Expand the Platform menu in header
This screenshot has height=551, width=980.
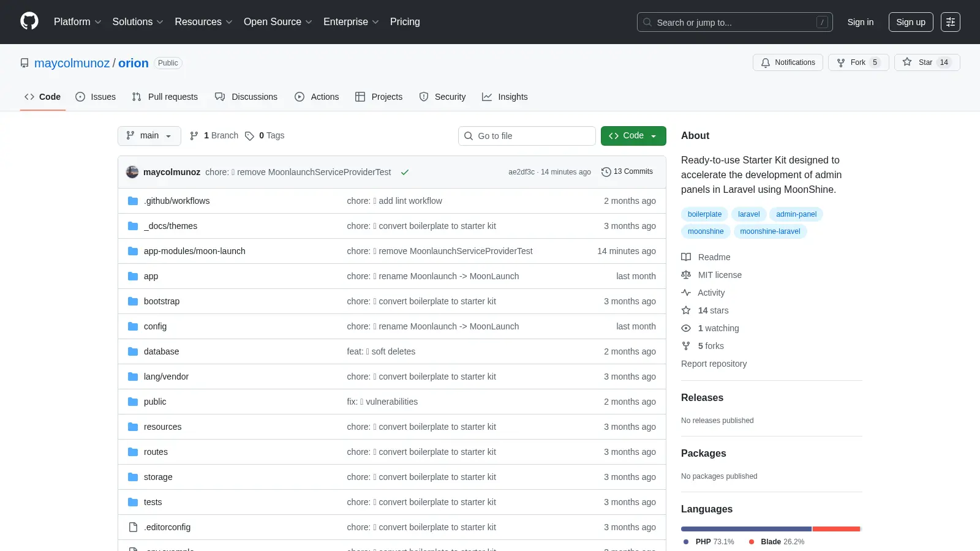(77, 22)
